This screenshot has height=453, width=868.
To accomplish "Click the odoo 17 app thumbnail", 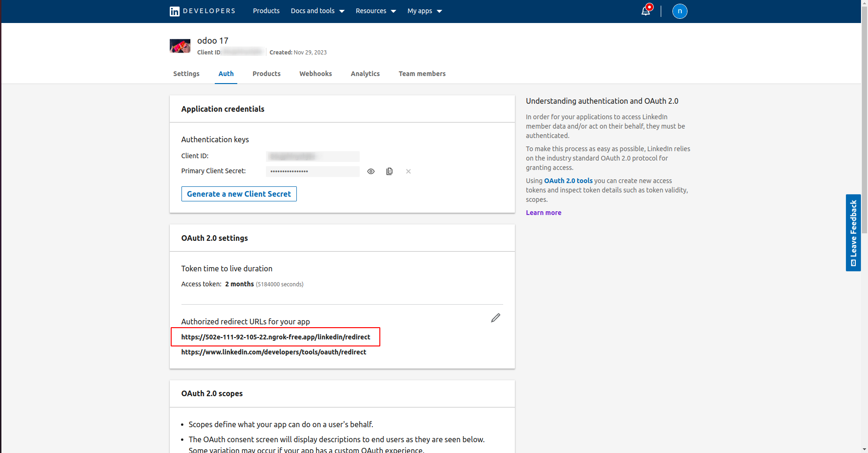I will pyautogui.click(x=180, y=46).
